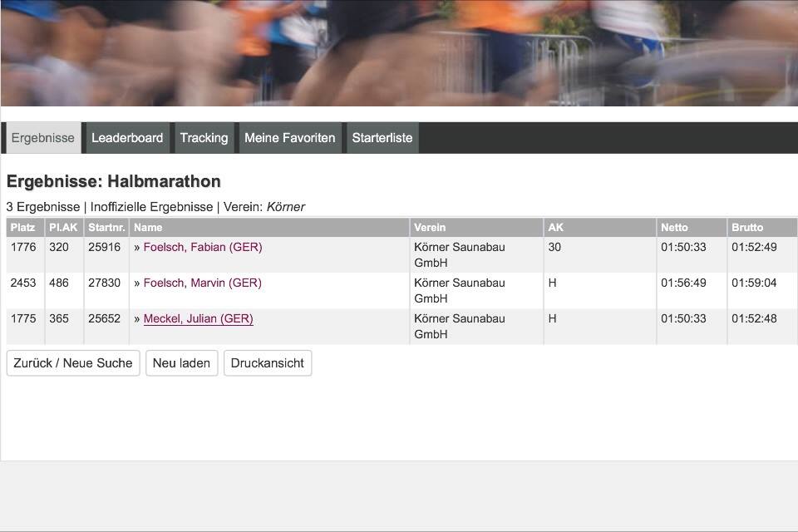Click the Pl.AK value 486
The image size is (798, 532).
[x=59, y=283]
